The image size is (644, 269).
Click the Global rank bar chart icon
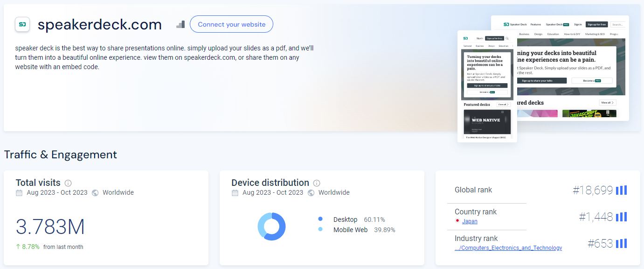(621, 190)
